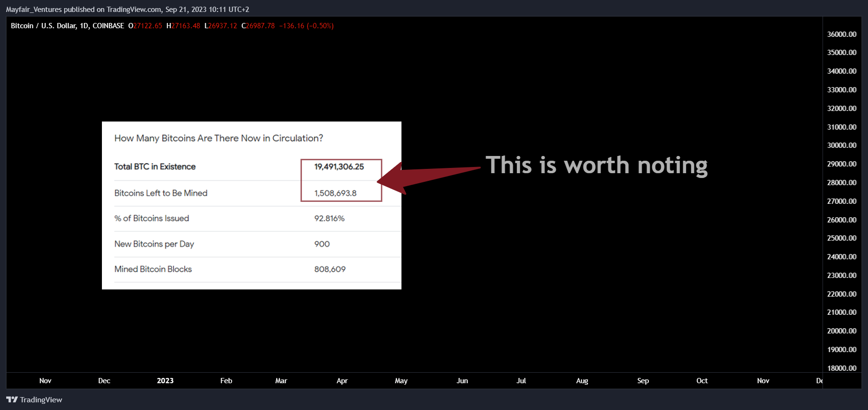Click the Apr label on the time axis
Image resolution: width=868 pixels, height=410 pixels.
point(342,381)
